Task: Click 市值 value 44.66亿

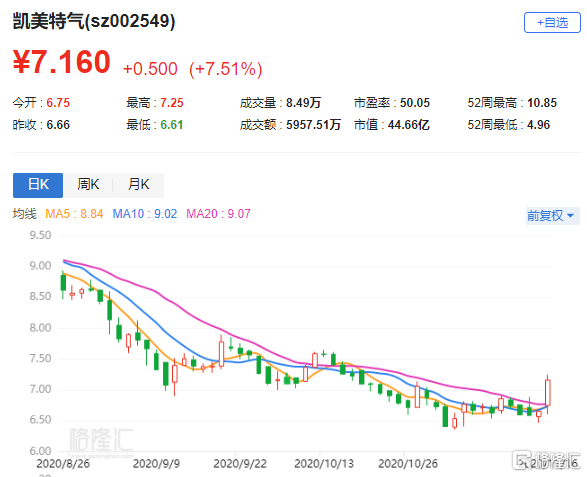Action: click(408, 125)
